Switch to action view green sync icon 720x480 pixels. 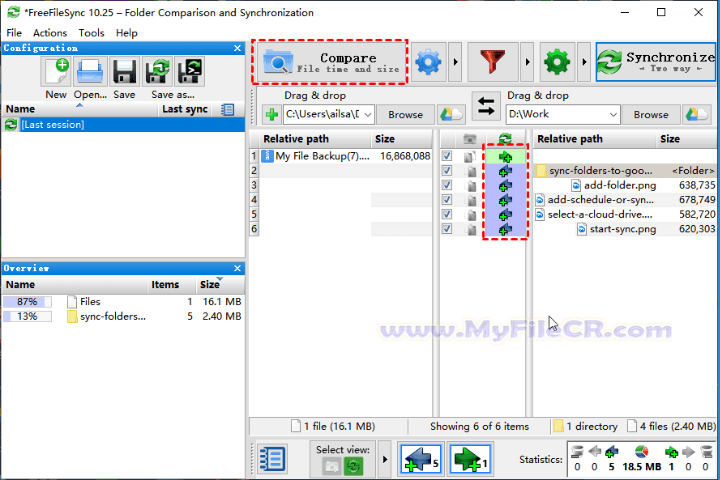tap(353, 467)
